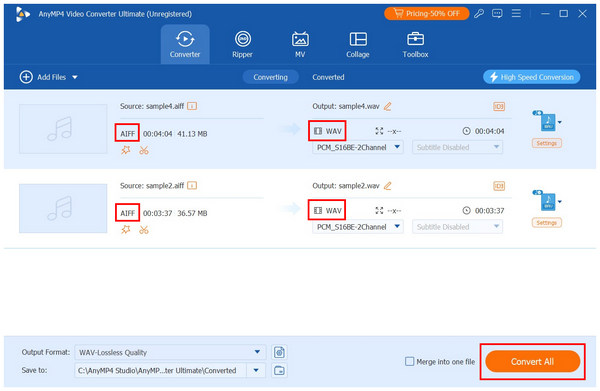600x391 pixels.
Task: View media info for sample4.aiff source
Action: click(192, 106)
